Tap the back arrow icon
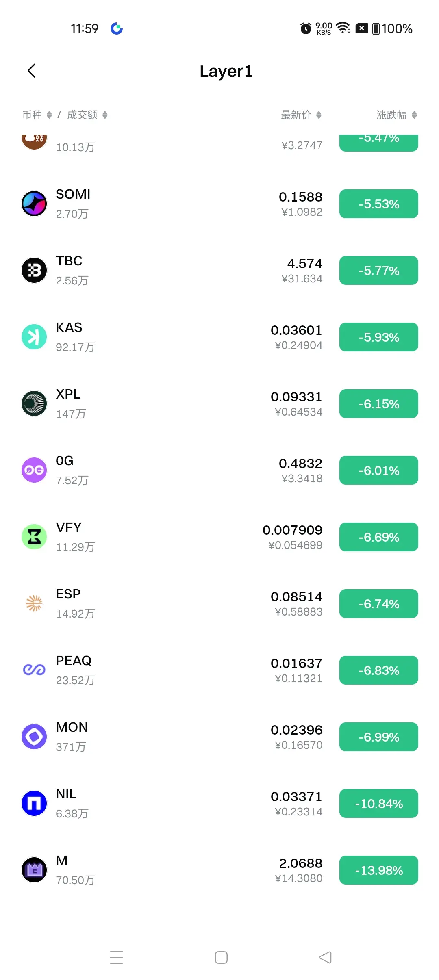 coord(32,71)
